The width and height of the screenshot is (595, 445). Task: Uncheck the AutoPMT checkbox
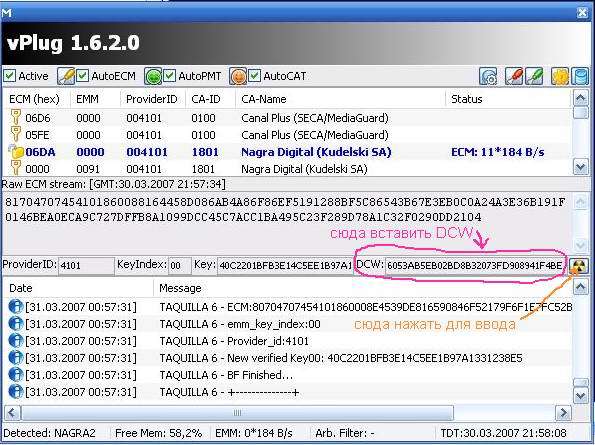pos(169,76)
